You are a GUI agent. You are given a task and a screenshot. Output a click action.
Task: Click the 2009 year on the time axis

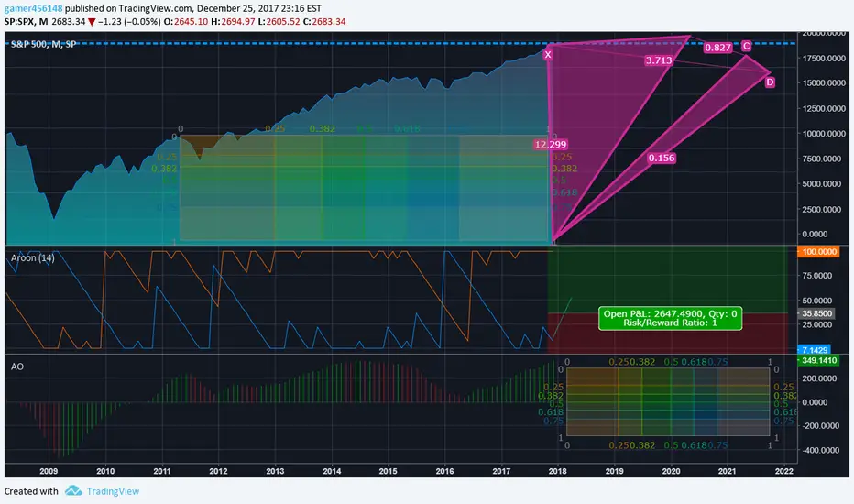pyautogui.click(x=49, y=471)
